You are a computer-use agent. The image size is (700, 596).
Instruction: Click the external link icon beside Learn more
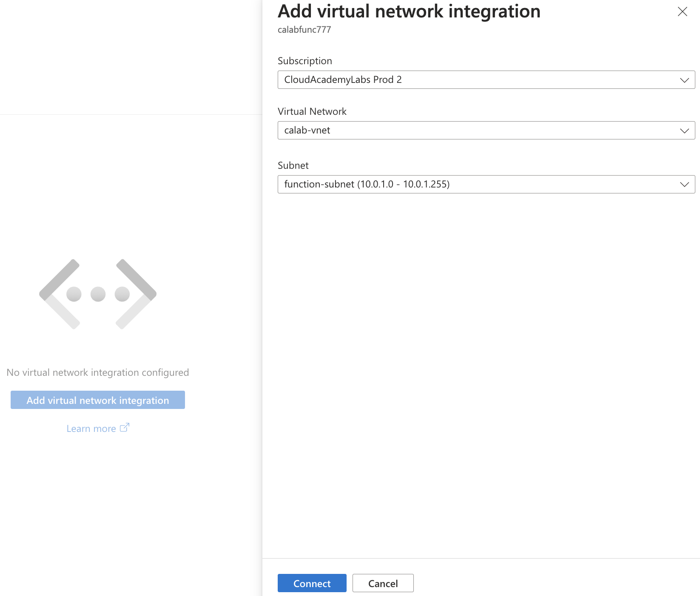click(124, 427)
